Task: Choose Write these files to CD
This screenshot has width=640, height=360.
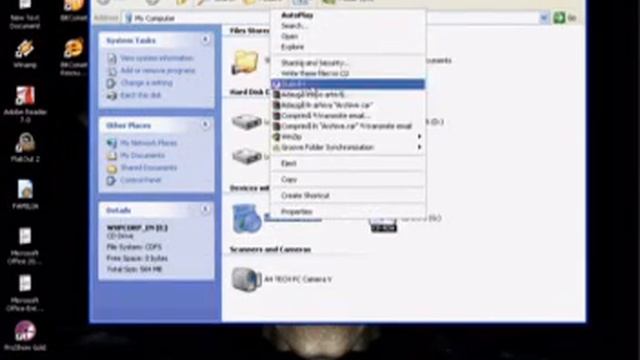Action: [348, 73]
